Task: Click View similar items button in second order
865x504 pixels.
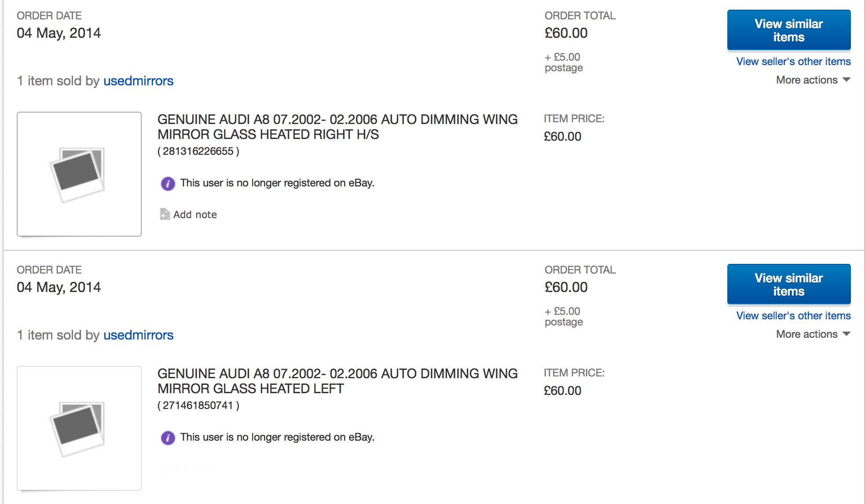Action: pos(789,284)
